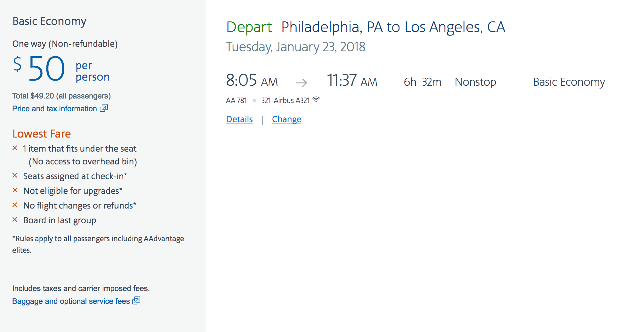This screenshot has width=644, height=332.
Task: Open the 'Price and tax information' link text
Action: (x=54, y=109)
